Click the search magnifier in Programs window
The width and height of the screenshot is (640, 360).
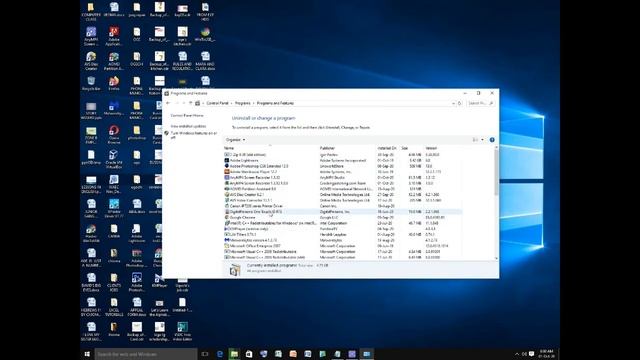pyautogui.click(x=491, y=103)
